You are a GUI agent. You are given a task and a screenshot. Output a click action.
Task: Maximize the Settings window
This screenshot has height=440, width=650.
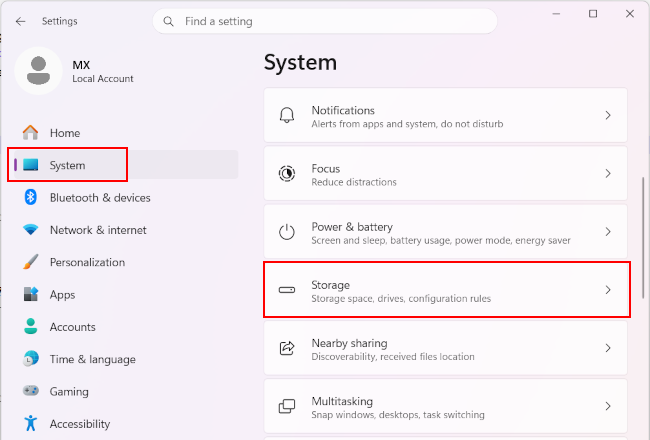[x=593, y=14]
